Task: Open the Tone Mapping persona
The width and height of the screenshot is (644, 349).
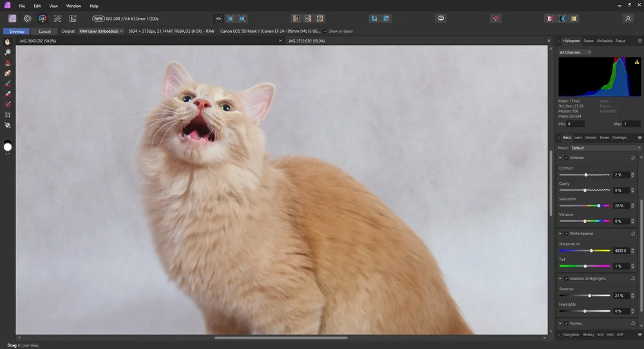Action: (57, 19)
